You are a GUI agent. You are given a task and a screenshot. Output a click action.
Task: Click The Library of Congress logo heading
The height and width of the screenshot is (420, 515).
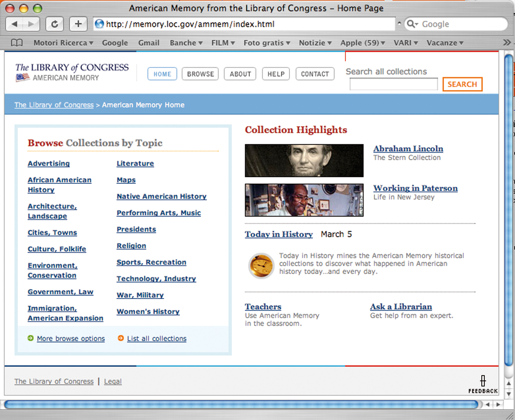point(72,68)
